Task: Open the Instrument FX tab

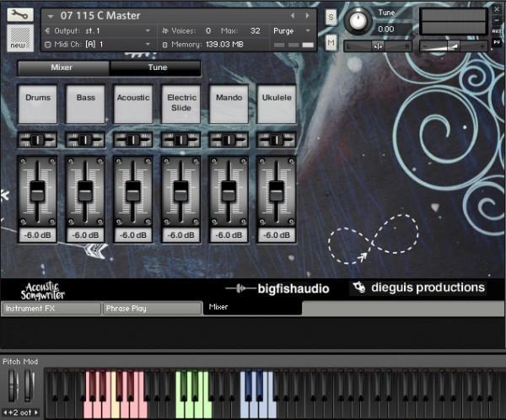Action: pos(51,309)
